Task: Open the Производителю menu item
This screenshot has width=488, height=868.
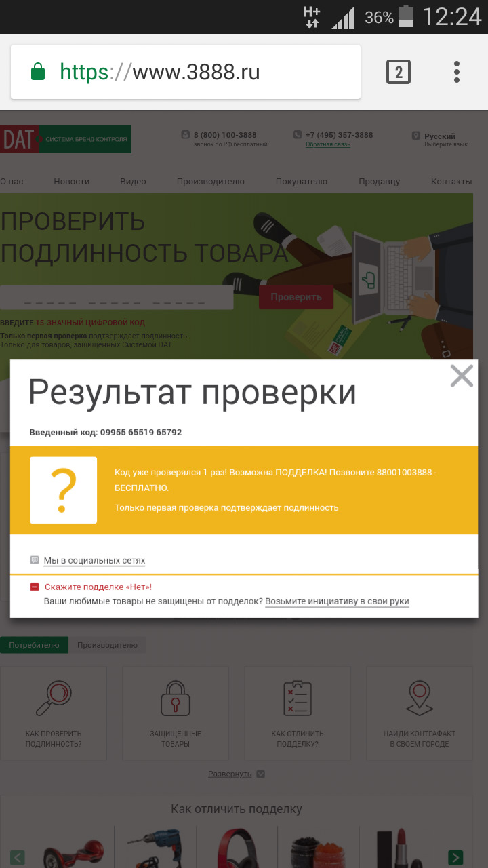Action: pyautogui.click(x=211, y=182)
